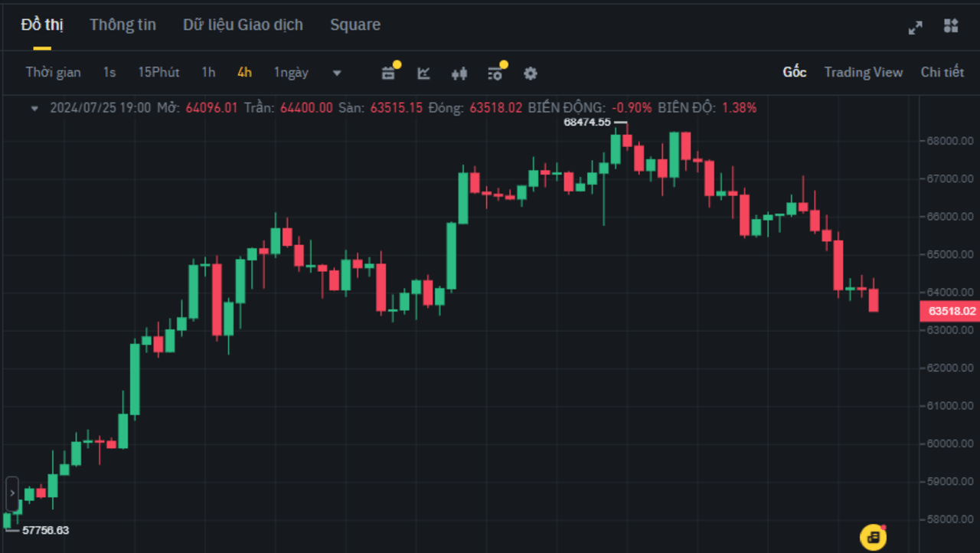Click the low price value 63515.15

coord(397,108)
